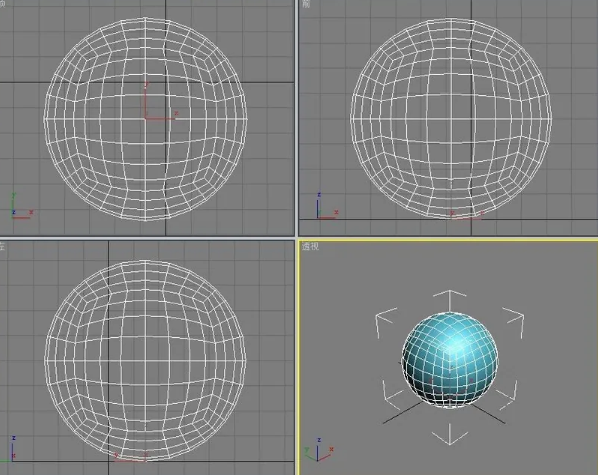598x475 pixels.
Task: Pick the wireframe sphere in the top viewport
Action: pyautogui.click(x=145, y=119)
